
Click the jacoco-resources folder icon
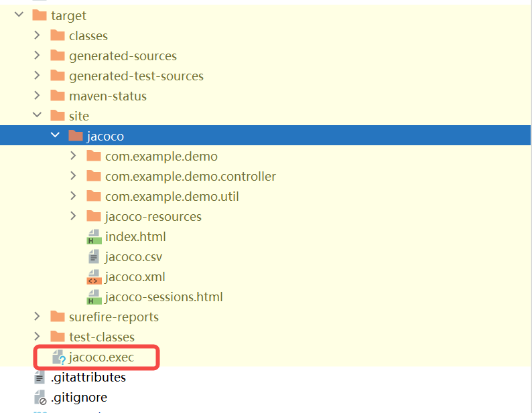point(94,216)
